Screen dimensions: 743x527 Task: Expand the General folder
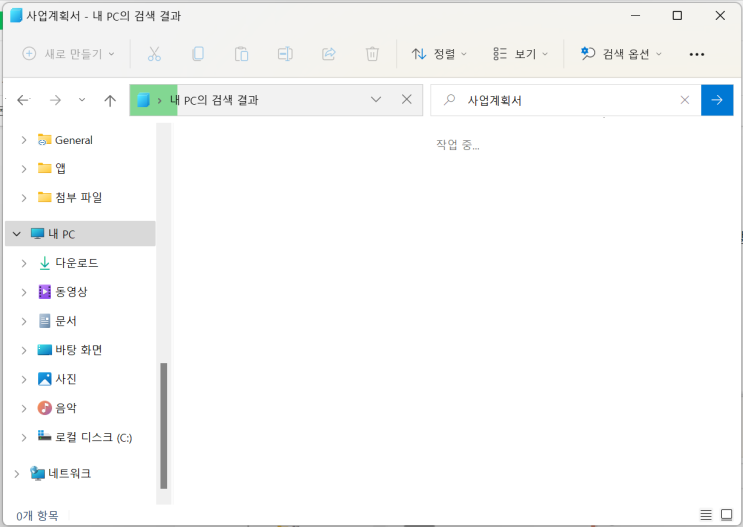tap(24, 140)
